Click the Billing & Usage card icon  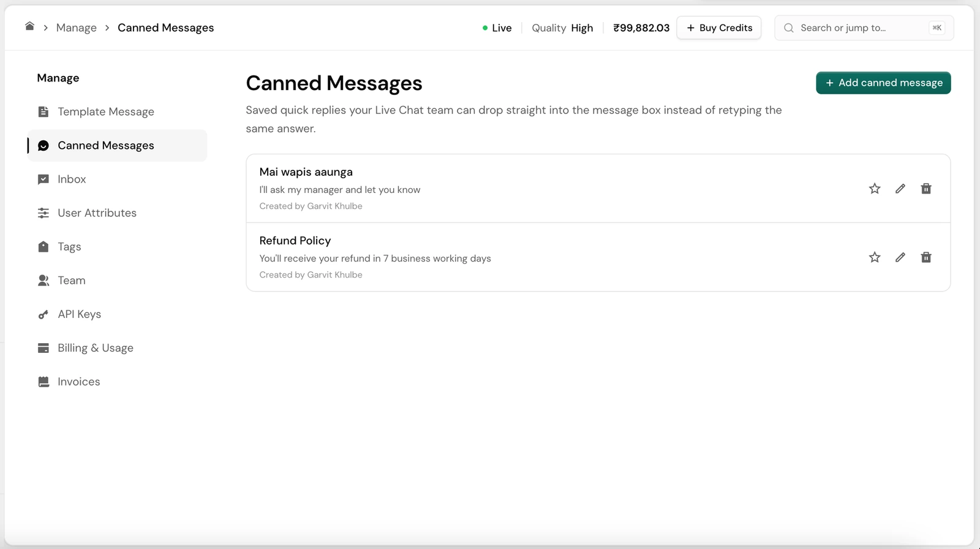(x=43, y=348)
